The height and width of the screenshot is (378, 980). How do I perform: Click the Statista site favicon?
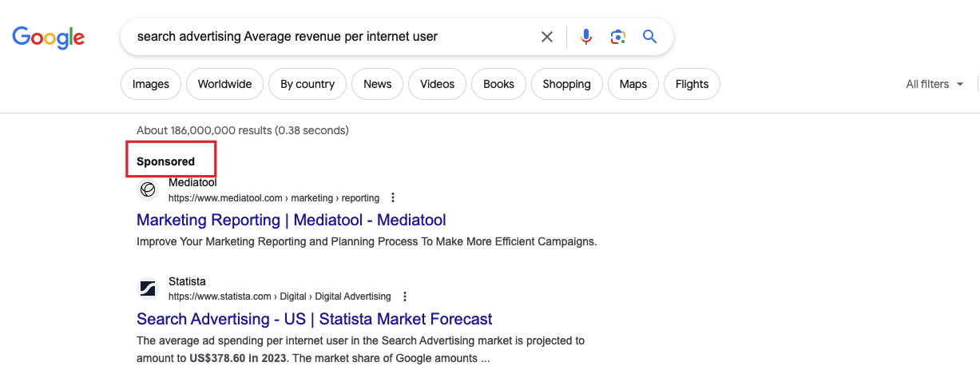point(148,288)
